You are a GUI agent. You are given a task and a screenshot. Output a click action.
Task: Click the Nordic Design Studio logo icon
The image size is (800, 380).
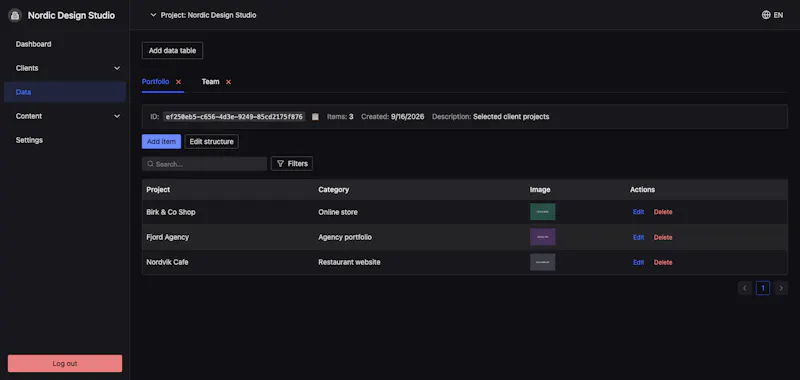[x=15, y=15]
